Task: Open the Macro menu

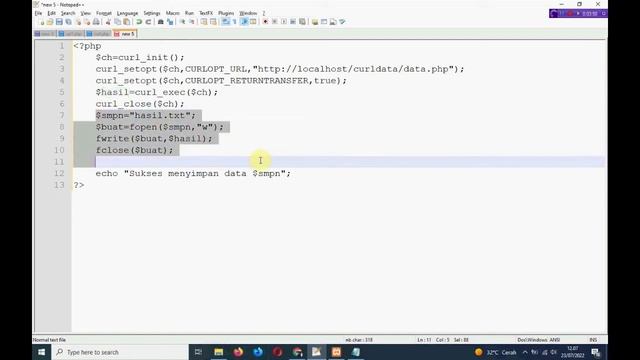Action: pos(172,13)
